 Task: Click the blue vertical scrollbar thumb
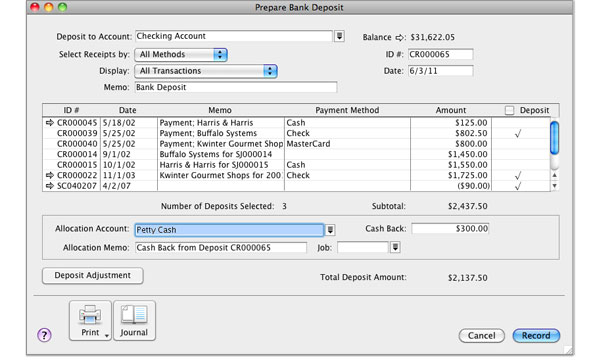(554, 138)
